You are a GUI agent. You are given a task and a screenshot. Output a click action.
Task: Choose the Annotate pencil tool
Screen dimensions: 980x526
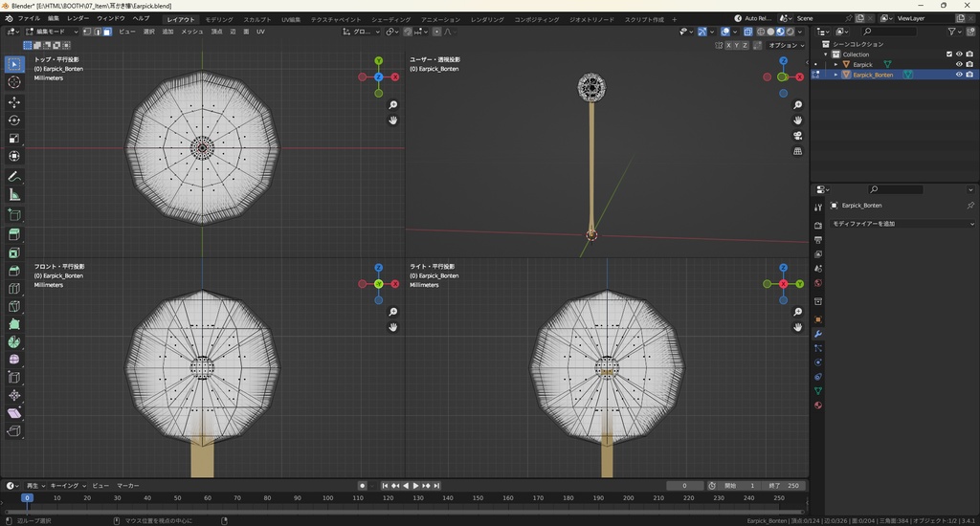coord(14,177)
